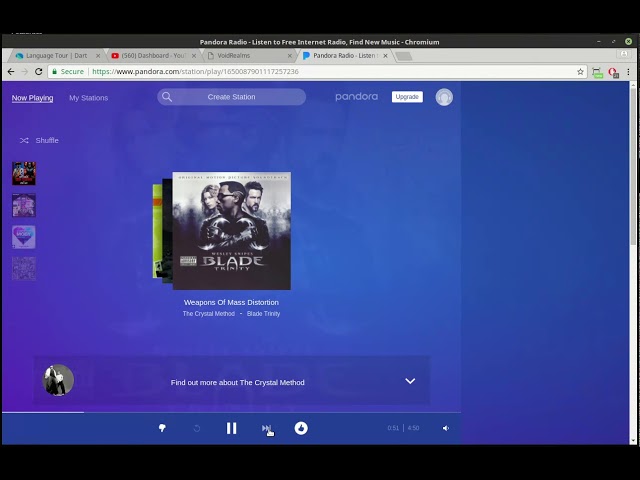The height and width of the screenshot is (480, 640).
Task: Click the 0:51 elapsed time
Action: [x=393, y=428]
